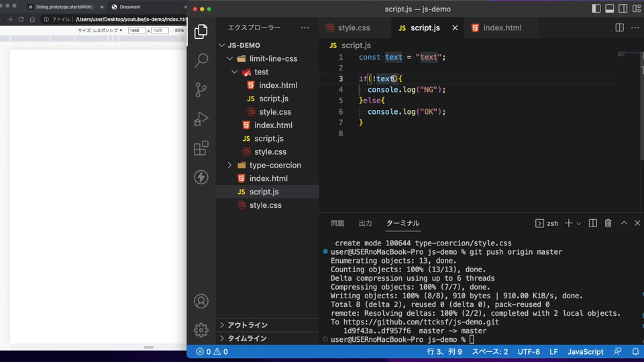Screen dimensions: 644x362
Task: Click the browser width field 1440
Action: tap(136, 30)
